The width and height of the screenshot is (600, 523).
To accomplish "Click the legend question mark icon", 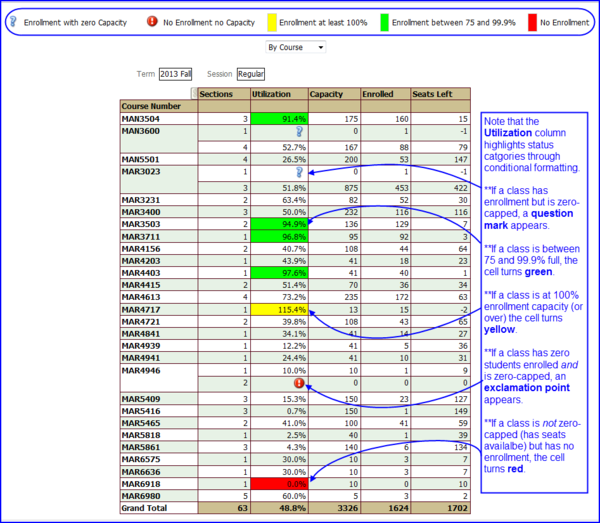I will point(13,21).
